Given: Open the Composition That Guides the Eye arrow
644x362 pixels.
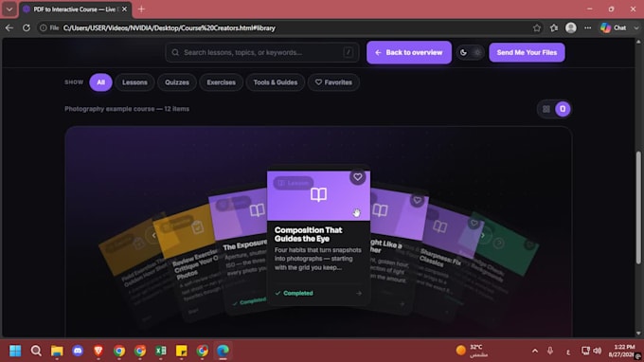Looking at the screenshot, I should (x=359, y=294).
